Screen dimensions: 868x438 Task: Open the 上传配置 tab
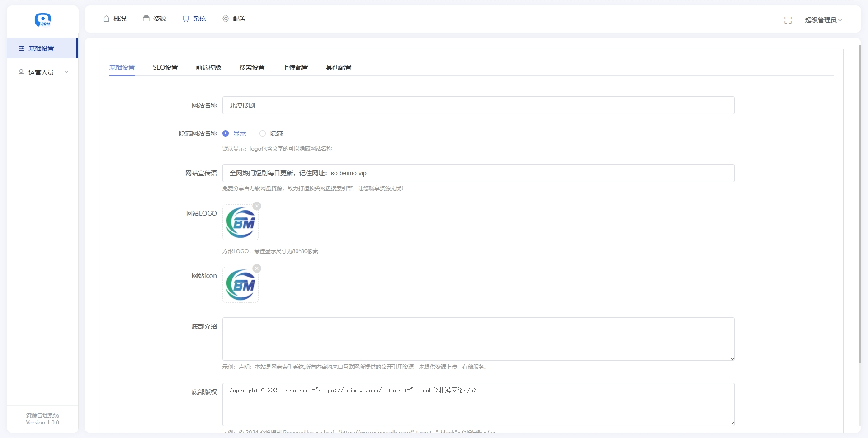(x=296, y=67)
